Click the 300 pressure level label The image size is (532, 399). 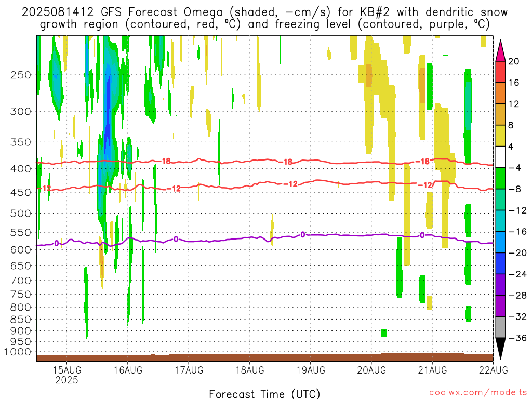coord(21,111)
